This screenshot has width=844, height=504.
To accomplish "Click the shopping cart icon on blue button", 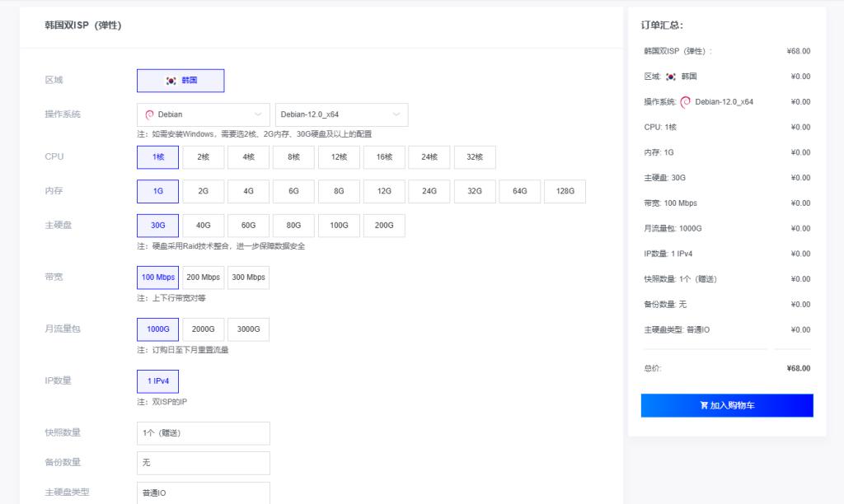I will click(705, 404).
